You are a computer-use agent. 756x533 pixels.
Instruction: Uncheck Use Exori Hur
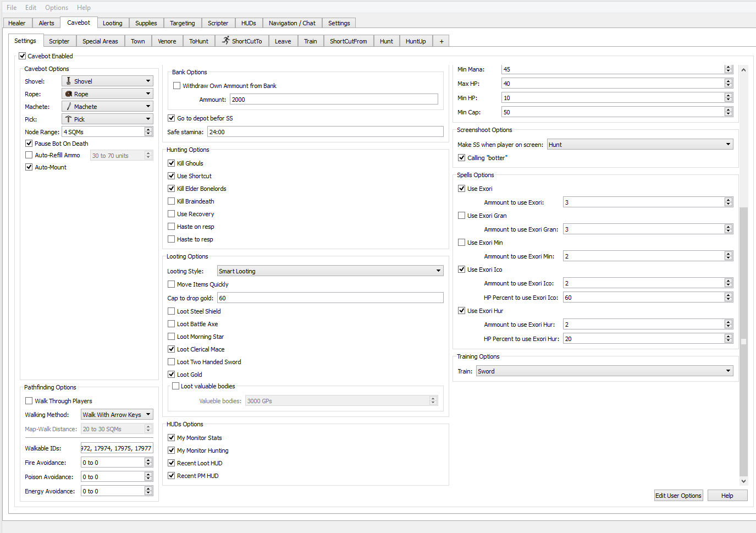click(462, 311)
